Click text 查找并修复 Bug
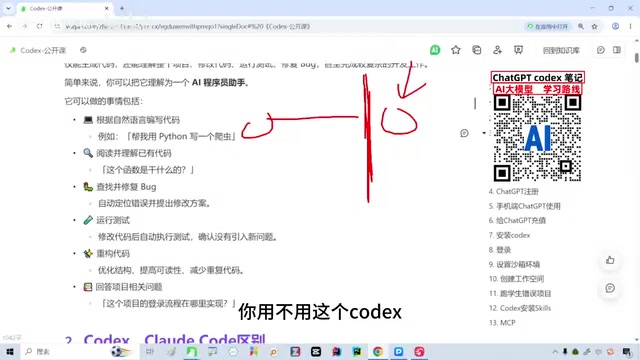Viewport: 640px width, 360px height. click(x=126, y=187)
